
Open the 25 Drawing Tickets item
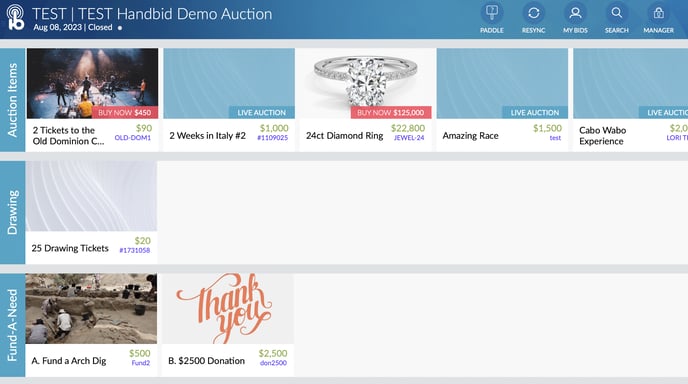pyautogui.click(x=91, y=212)
